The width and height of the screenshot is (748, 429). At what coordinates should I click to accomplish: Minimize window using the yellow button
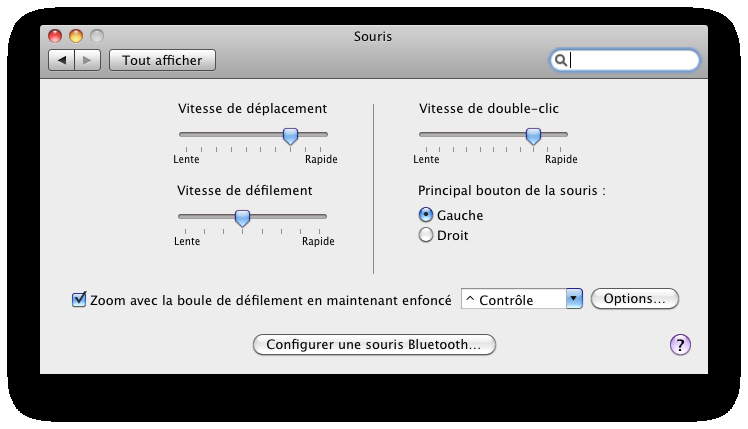pos(76,36)
